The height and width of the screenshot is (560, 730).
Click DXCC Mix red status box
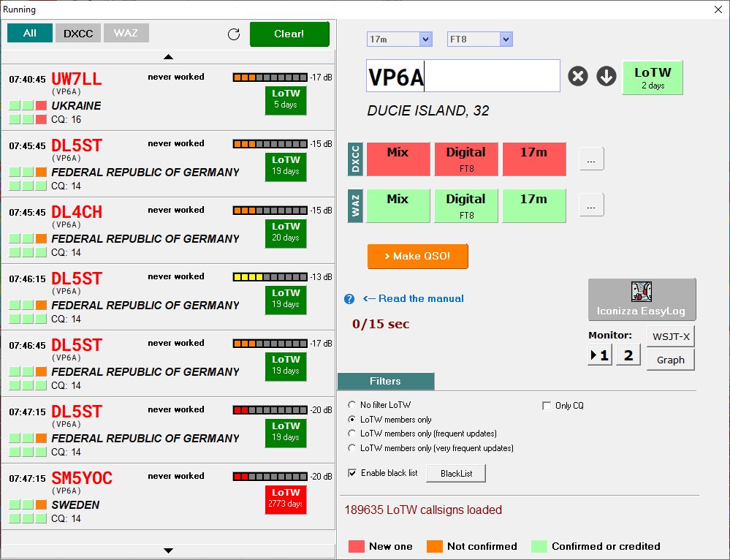pyautogui.click(x=398, y=159)
